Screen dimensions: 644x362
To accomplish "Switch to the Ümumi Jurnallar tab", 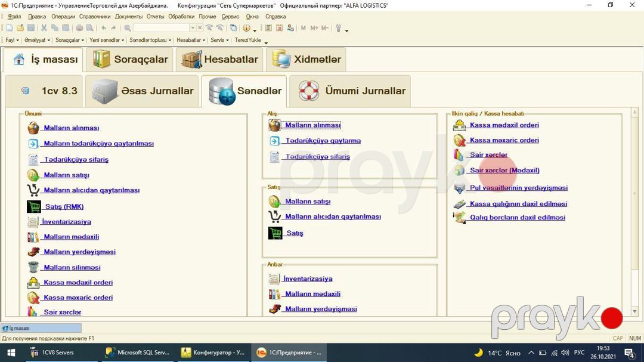I will [x=350, y=91].
